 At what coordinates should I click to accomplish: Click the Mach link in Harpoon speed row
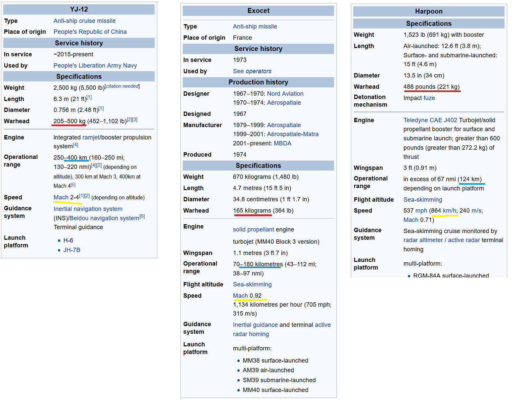tap(411, 220)
